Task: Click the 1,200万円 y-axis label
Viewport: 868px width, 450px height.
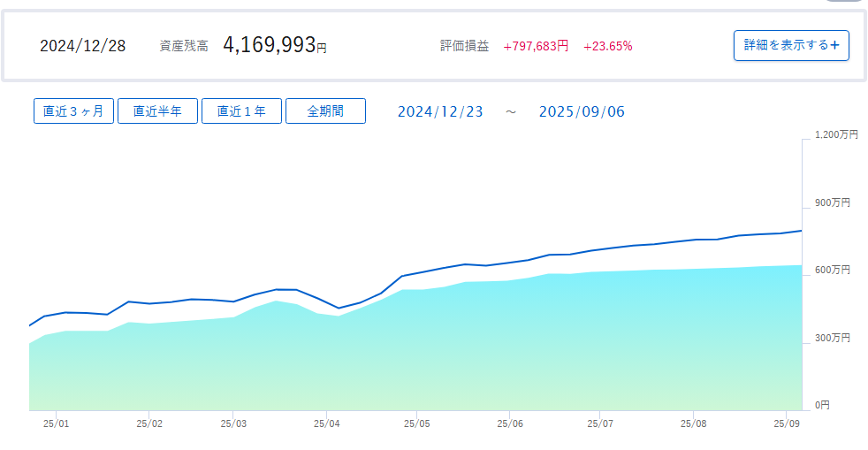Action: 836,134
